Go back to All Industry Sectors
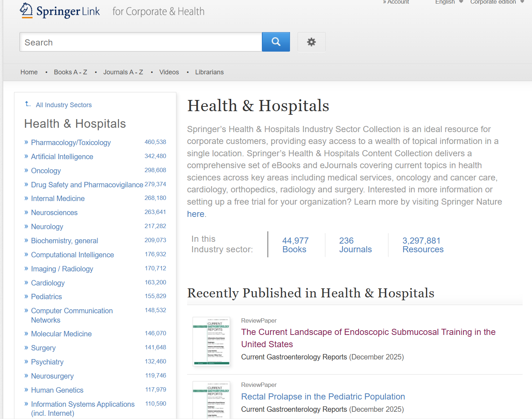 click(x=63, y=105)
